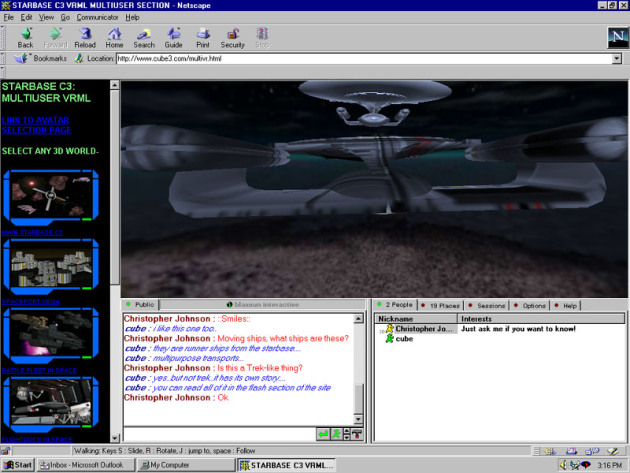Click the status bar security lock icon
630x473 pixels.
tap(5, 451)
